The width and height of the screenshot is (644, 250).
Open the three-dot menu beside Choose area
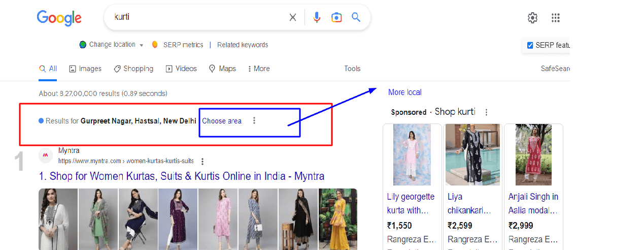[254, 121]
